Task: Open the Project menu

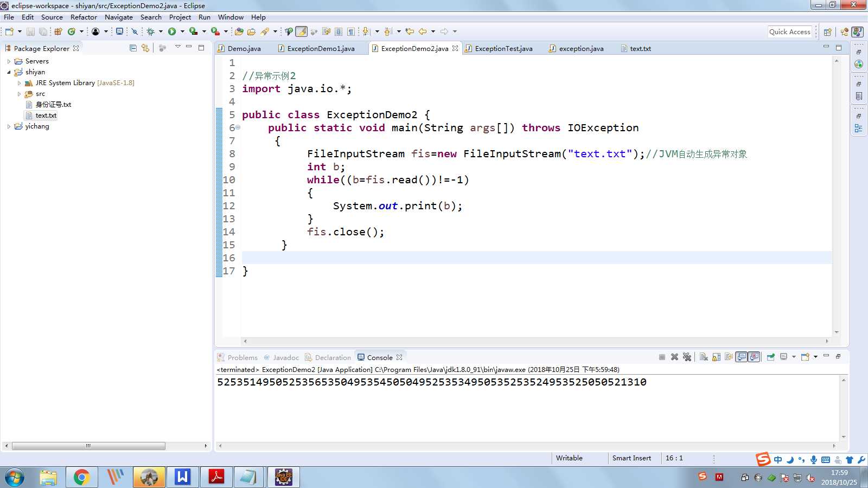Action: coord(180,17)
